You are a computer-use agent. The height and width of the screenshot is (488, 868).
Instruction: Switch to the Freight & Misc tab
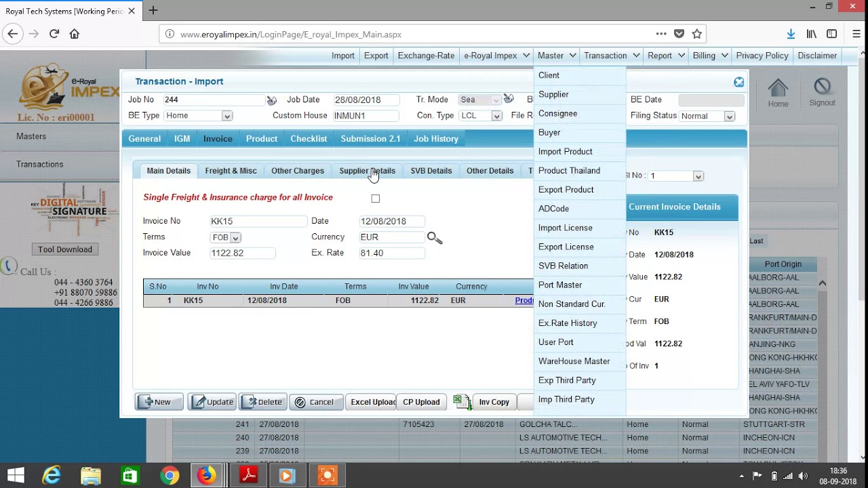coord(231,171)
